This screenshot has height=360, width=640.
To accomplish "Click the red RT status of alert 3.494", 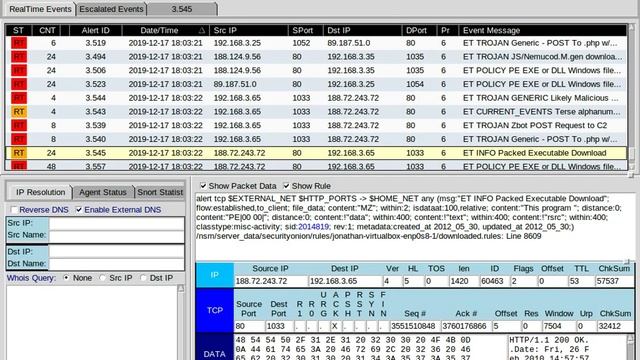I will pos(18,57).
